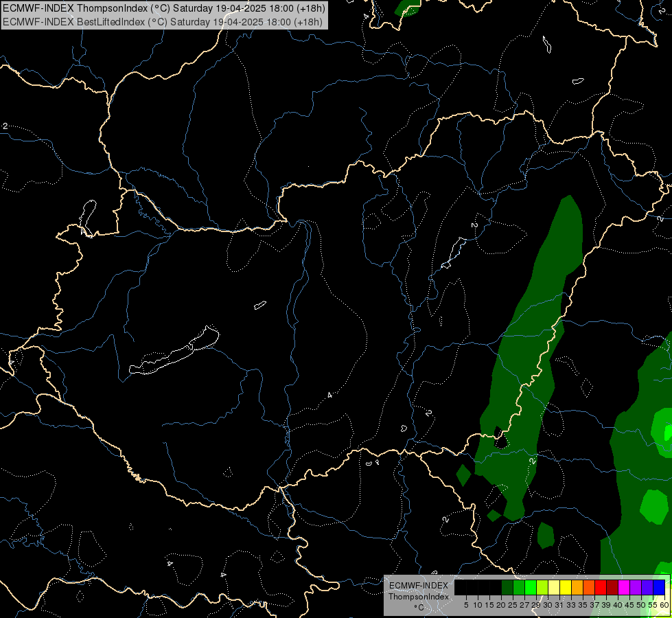Screen dimensions: 672x618
Task: Click the legend tick value '33'
Action: tap(571, 605)
